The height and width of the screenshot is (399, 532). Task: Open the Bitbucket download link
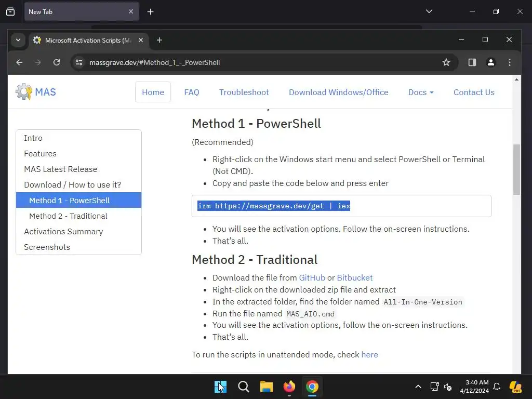[354, 278]
